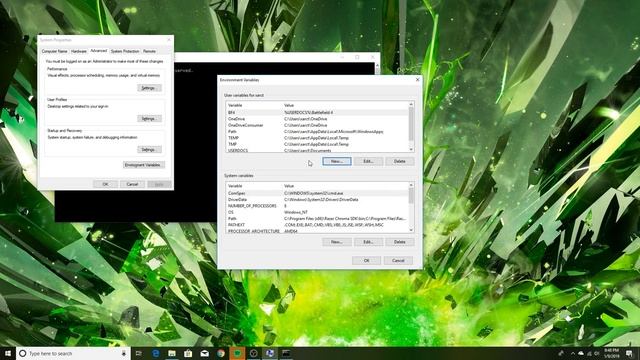Click OK in Environment Variables dialog
This screenshot has width=640, height=360.
pos(366,260)
